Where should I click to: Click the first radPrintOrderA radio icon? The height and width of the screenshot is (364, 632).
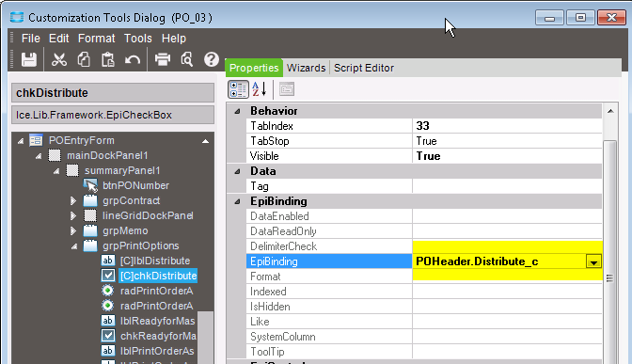click(107, 291)
